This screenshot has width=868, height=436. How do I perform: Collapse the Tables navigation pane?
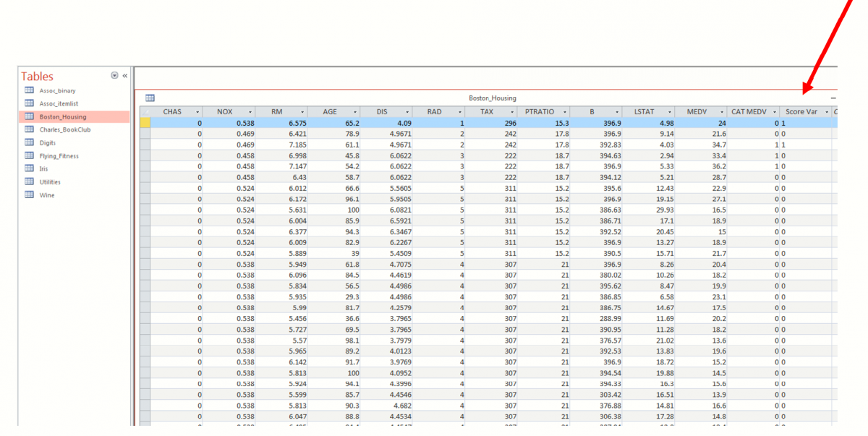click(125, 76)
